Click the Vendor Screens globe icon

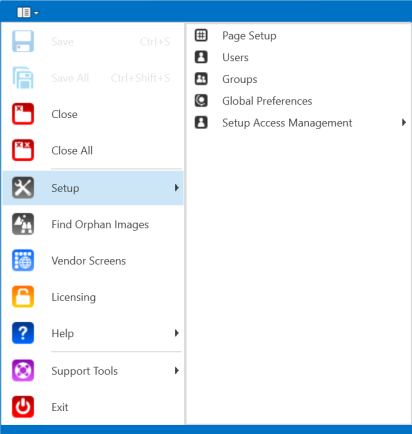(x=23, y=260)
